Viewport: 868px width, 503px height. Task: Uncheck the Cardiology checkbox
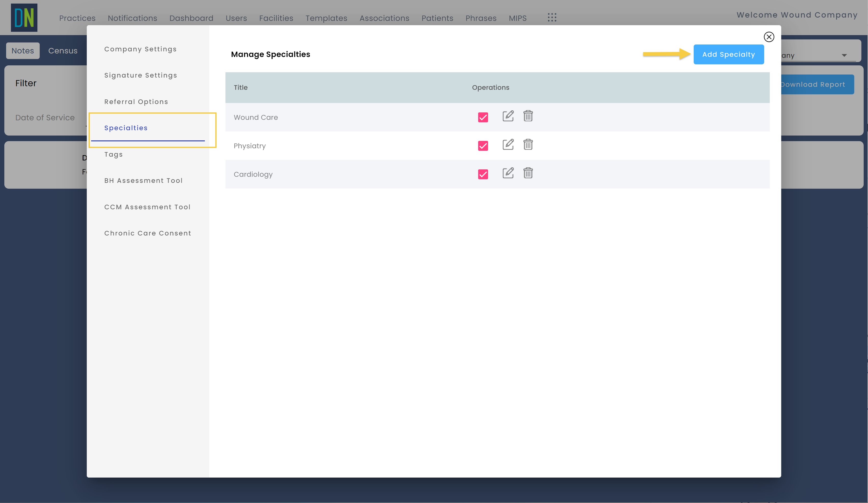[483, 174]
